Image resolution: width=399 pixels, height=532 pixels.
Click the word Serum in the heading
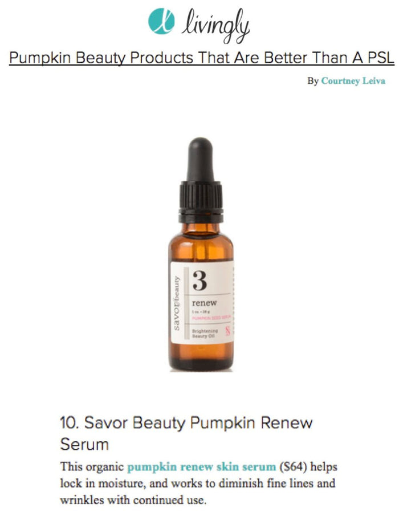point(84,444)
